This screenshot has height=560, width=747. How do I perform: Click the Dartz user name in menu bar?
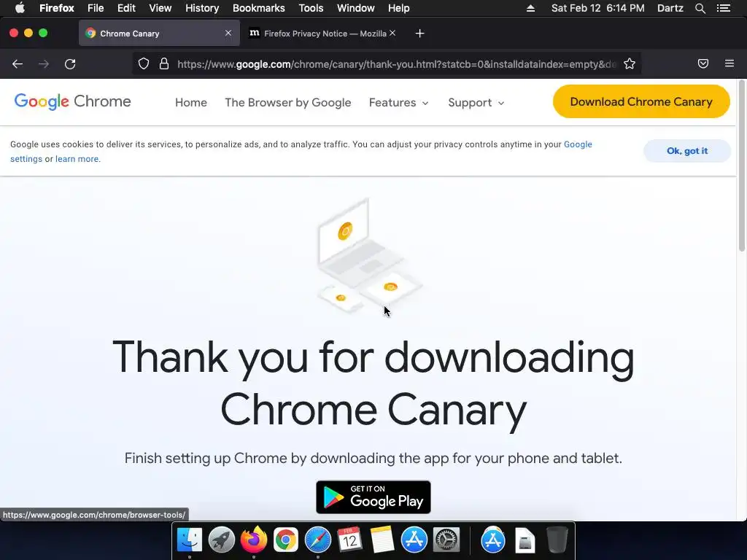coord(670,8)
